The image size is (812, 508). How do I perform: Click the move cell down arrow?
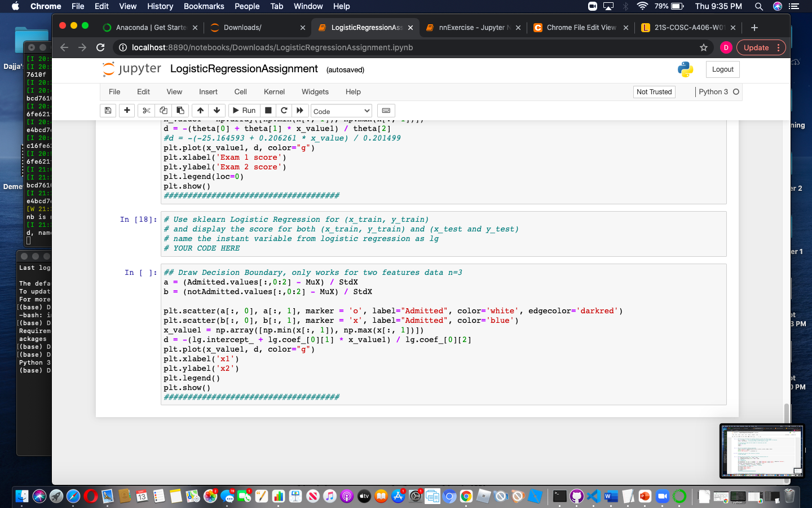(x=217, y=110)
